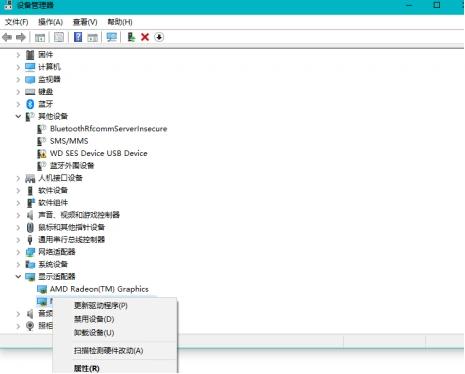
Task: Click the red X uninstall device icon
Action: [145, 37]
